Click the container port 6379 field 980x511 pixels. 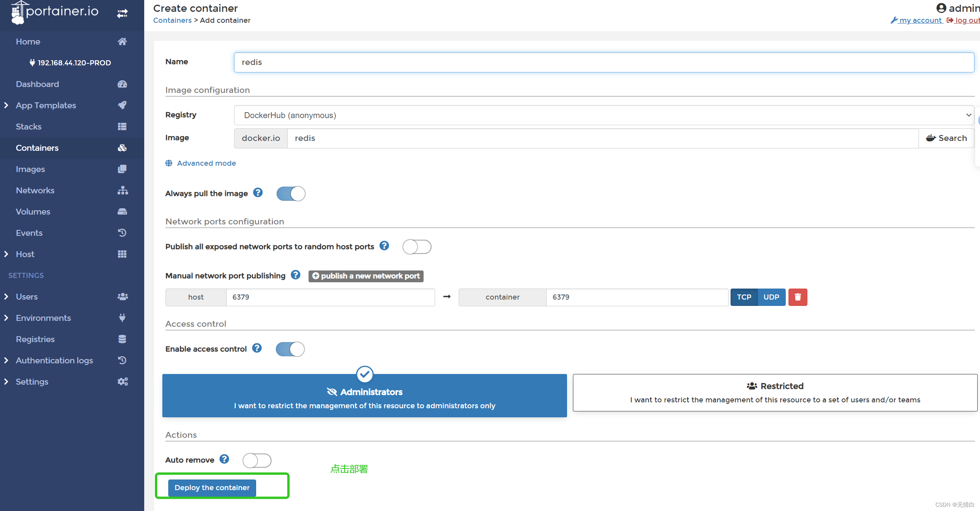point(637,297)
